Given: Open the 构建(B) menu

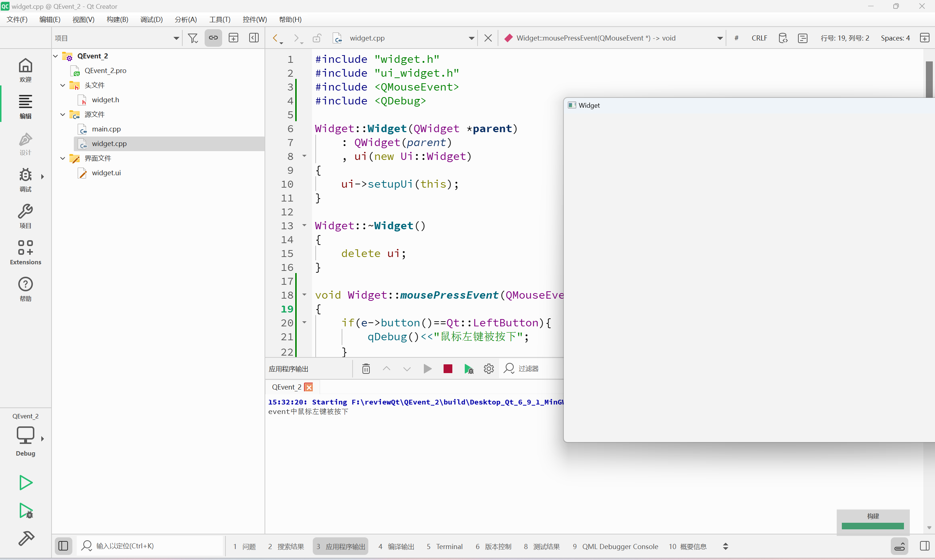Looking at the screenshot, I should pos(117,19).
